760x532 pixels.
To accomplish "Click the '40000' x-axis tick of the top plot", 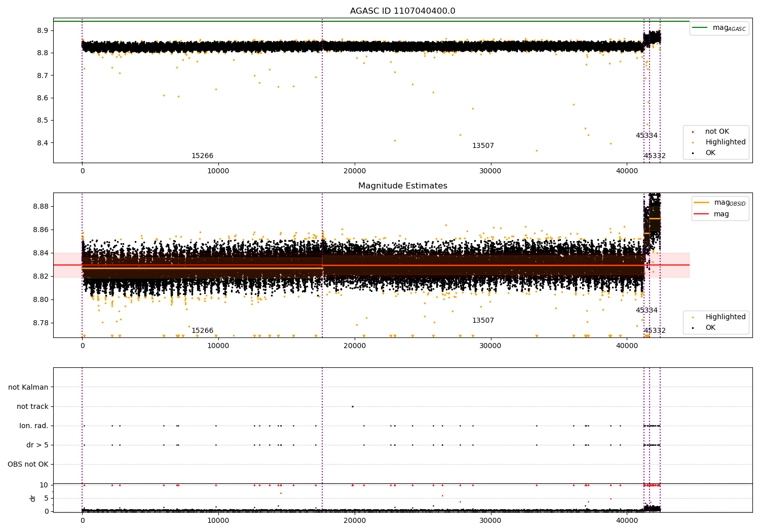I will pos(627,171).
